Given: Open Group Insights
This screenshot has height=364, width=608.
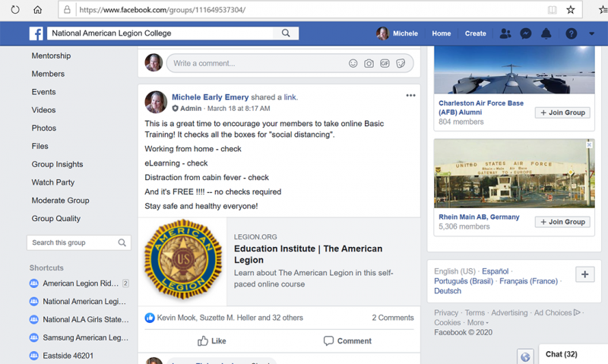Looking at the screenshot, I should tap(58, 164).
